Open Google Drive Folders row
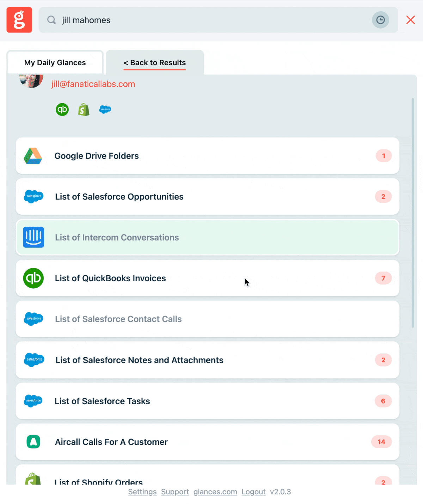The width and height of the screenshot is (423, 504). click(x=207, y=156)
